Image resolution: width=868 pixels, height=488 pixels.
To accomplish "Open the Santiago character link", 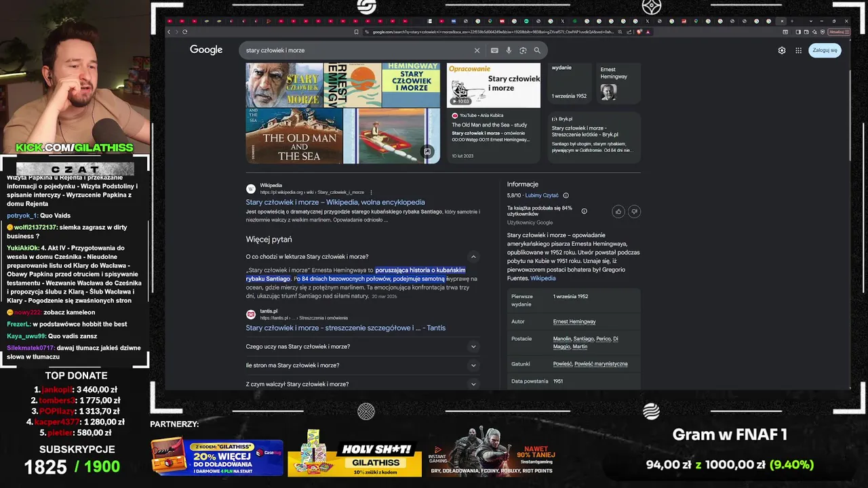I will [x=583, y=339].
